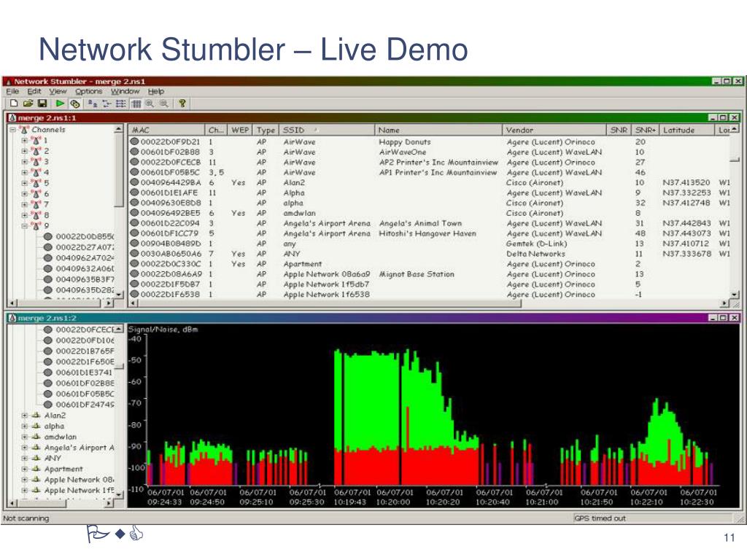
Task: Click the Gemtek (D-Link) vendor cell
Action: 536,244
